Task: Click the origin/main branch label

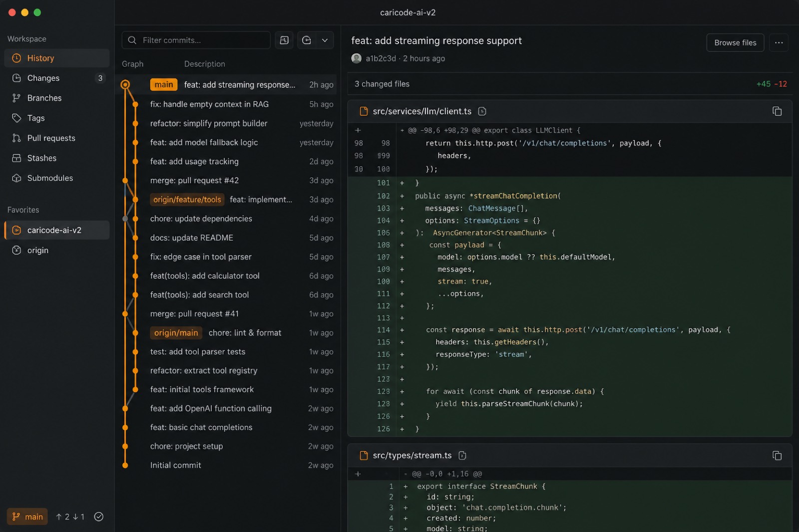Action: 176,332
